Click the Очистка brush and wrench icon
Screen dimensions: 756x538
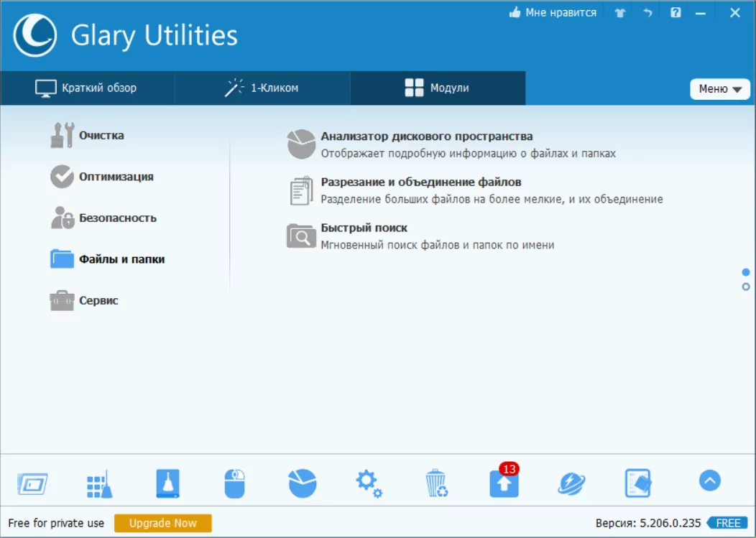click(63, 135)
